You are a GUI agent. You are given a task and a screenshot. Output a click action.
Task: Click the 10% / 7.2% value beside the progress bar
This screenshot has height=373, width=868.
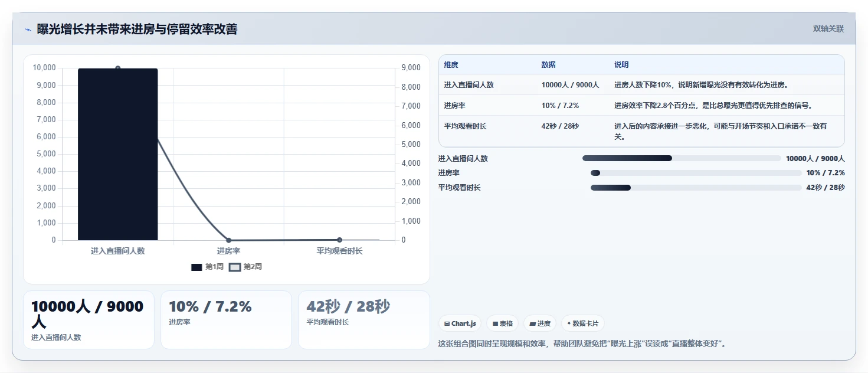tap(826, 173)
